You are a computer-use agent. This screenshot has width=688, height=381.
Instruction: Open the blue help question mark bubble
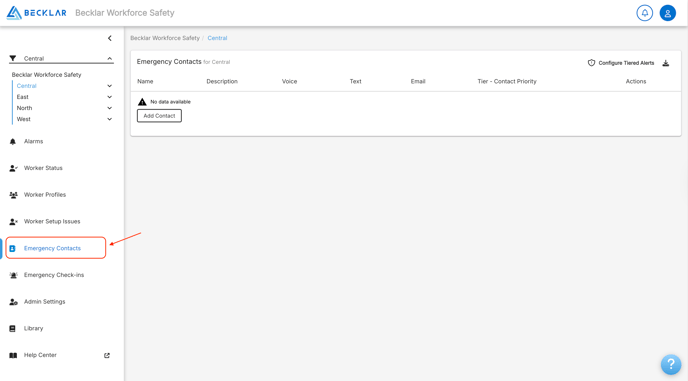coord(671,364)
